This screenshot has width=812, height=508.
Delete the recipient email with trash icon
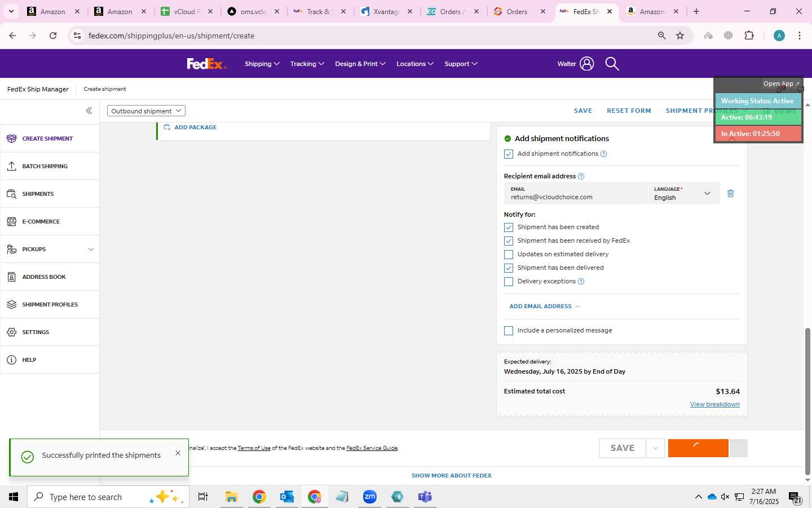pos(730,193)
